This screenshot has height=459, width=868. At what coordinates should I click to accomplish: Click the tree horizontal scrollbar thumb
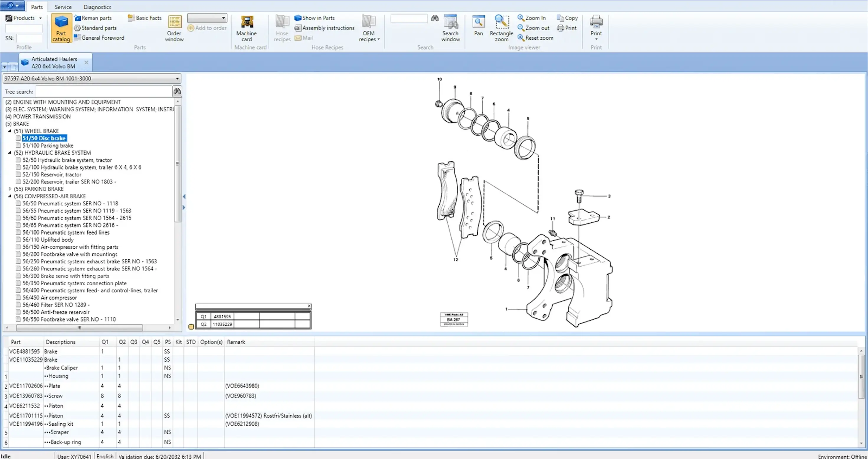[x=79, y=328]
